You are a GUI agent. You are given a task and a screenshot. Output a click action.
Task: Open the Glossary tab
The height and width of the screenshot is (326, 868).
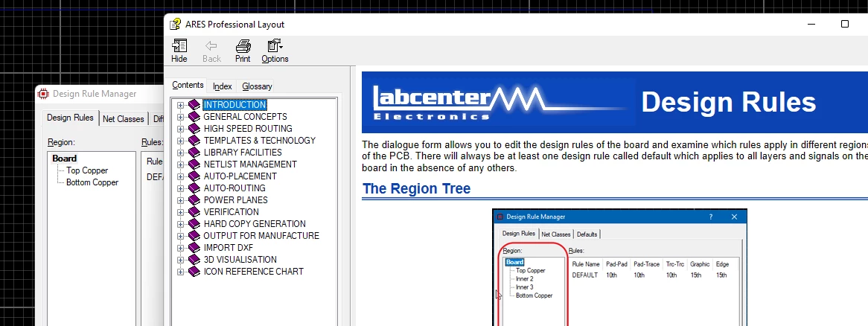point(257,86)
